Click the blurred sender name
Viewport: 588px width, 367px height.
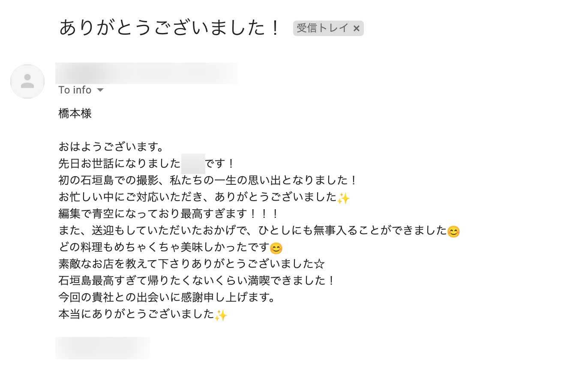point(146,73)
